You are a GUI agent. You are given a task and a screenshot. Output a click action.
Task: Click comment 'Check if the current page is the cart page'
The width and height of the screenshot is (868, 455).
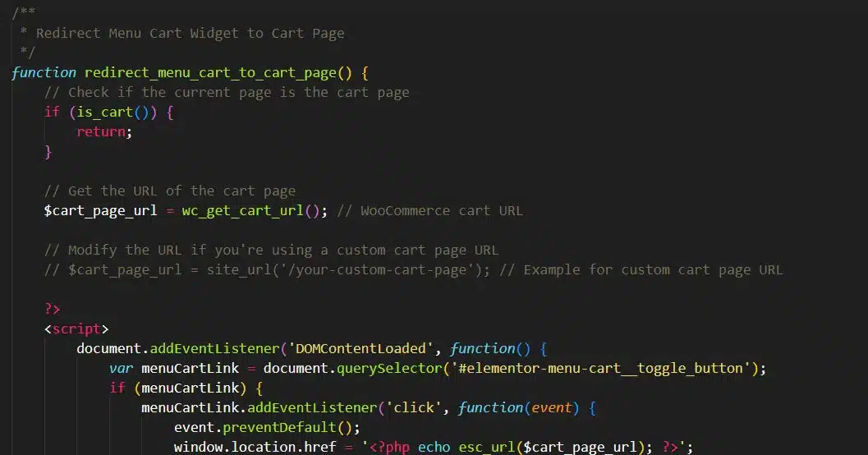[x=227, y=93]
